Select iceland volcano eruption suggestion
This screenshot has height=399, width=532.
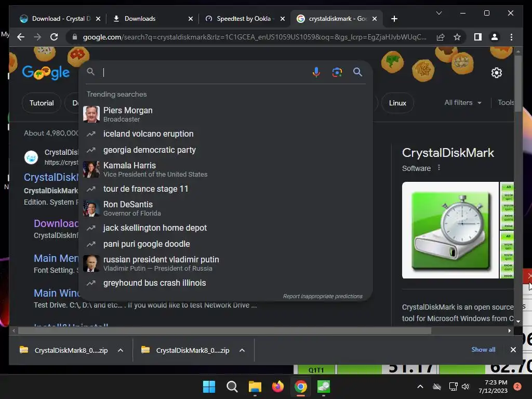point(225,134)
